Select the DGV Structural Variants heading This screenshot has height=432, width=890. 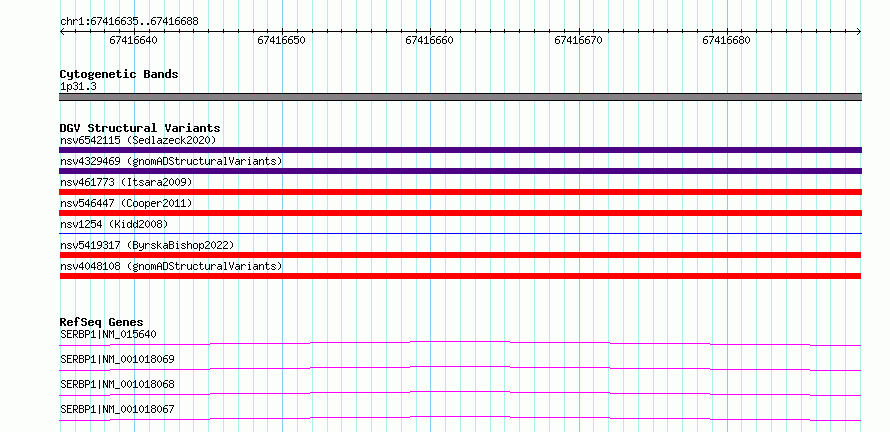point(140,128)
